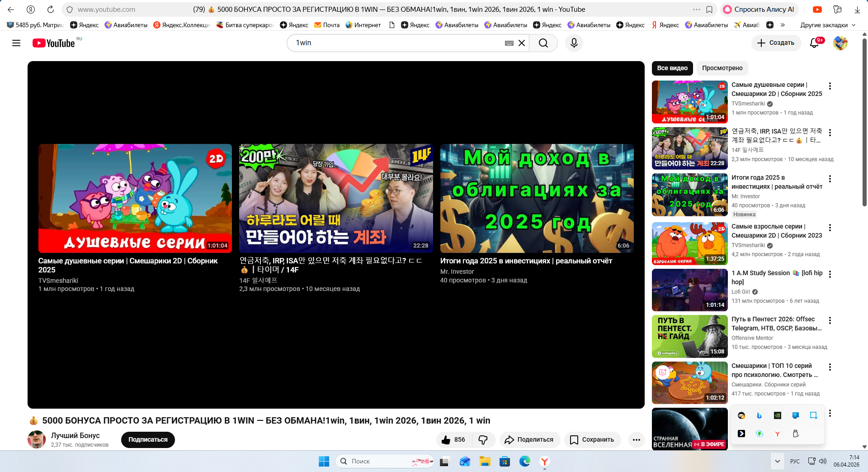Select the Просмотрено filter chip

tap(722, 68)
